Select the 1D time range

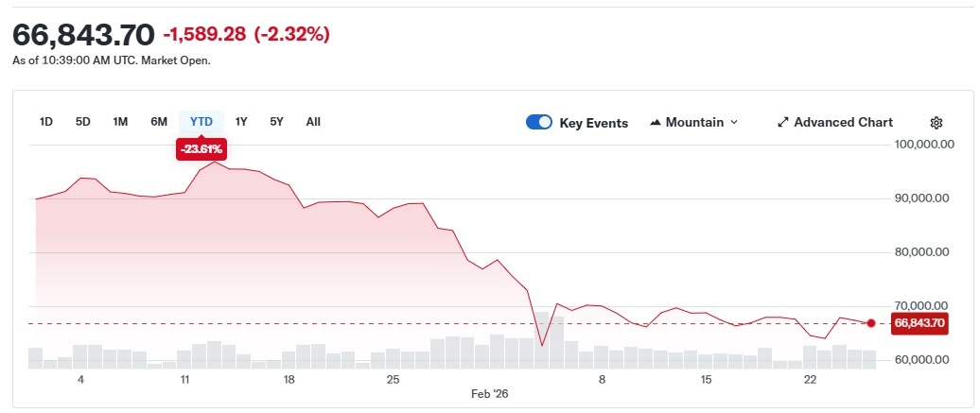(46, 121)
